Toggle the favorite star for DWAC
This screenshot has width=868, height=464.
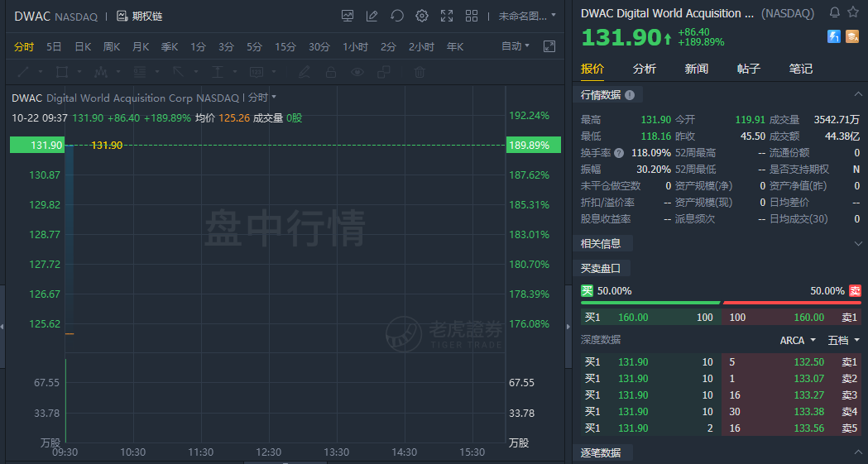coord(853,12)
